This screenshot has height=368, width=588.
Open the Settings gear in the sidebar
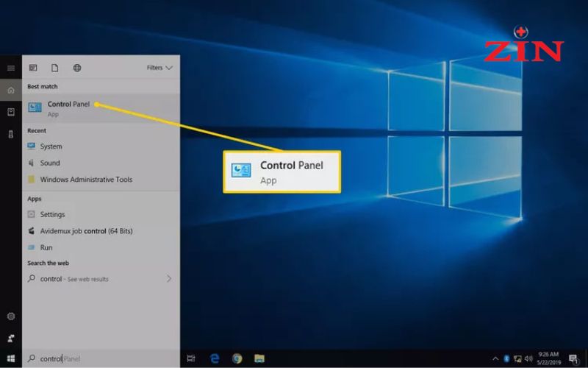11,316
